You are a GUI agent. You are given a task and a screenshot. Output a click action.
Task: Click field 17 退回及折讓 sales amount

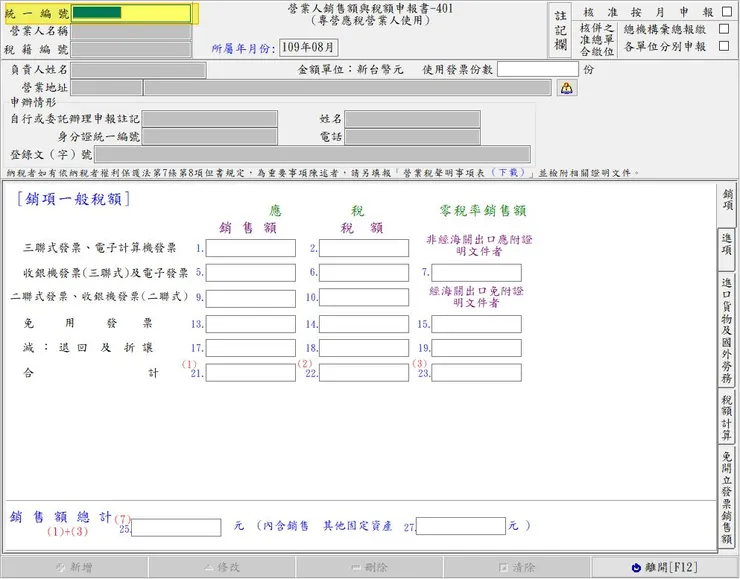coord(251,348)
